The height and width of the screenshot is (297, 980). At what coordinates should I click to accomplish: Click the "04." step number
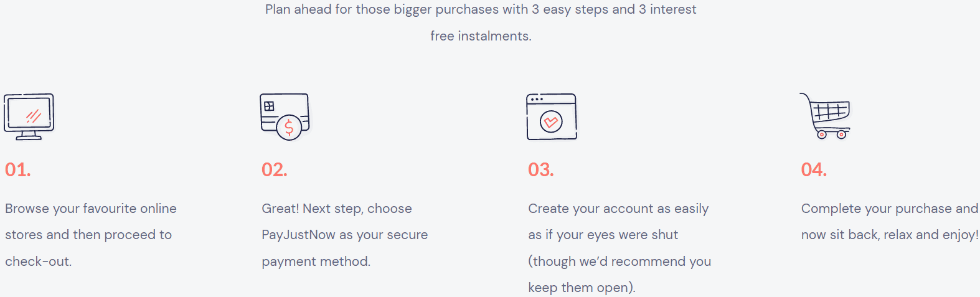[814, 170]
